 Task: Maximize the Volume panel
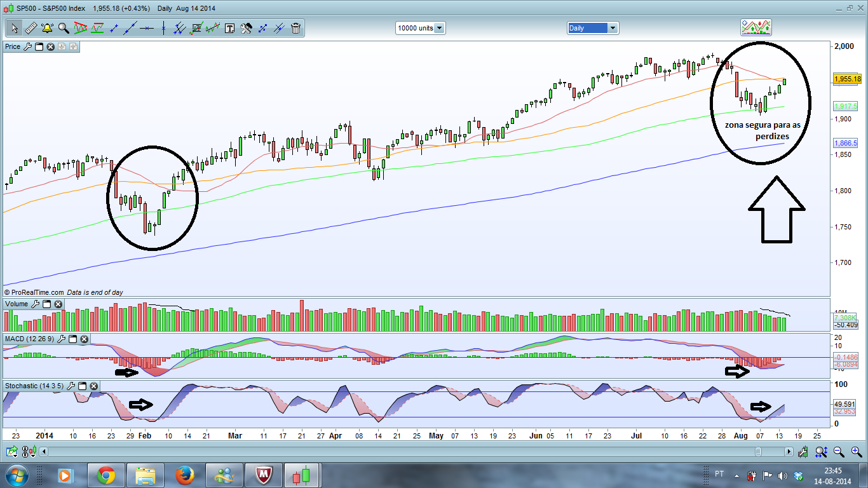[x=46, y=304]
